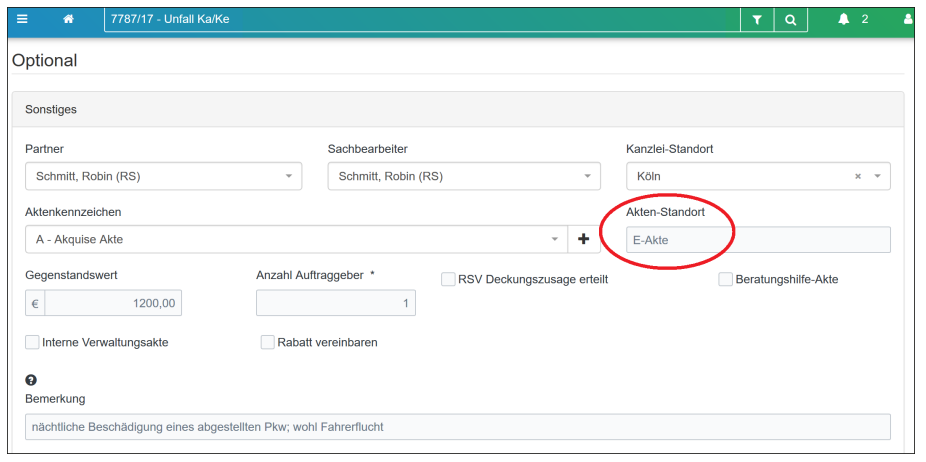The width and height of the screenshot is (926, 462).
Task: Focus the Bemerkung text field
Action: pos(457,427)
